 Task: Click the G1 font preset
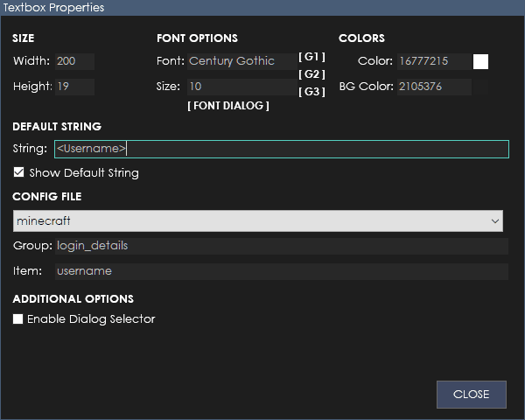coord(311,57)
